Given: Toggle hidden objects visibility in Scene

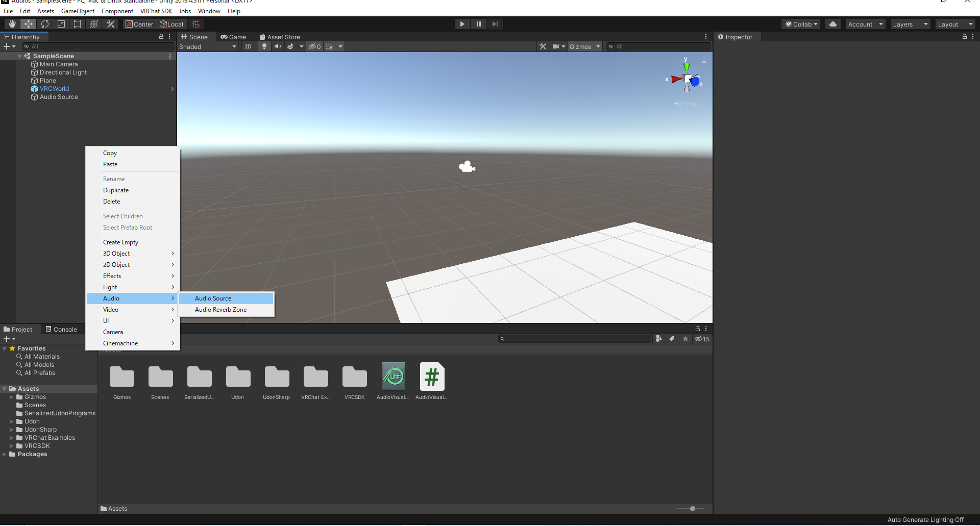Looking at the screenshot, I should [314, 46].
